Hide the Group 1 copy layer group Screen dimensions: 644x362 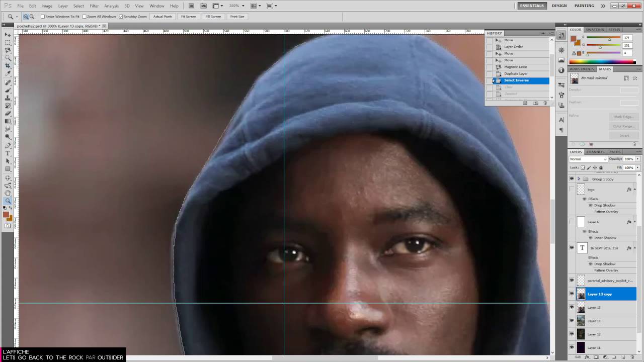pyautogui.click(x=572, y=179)
